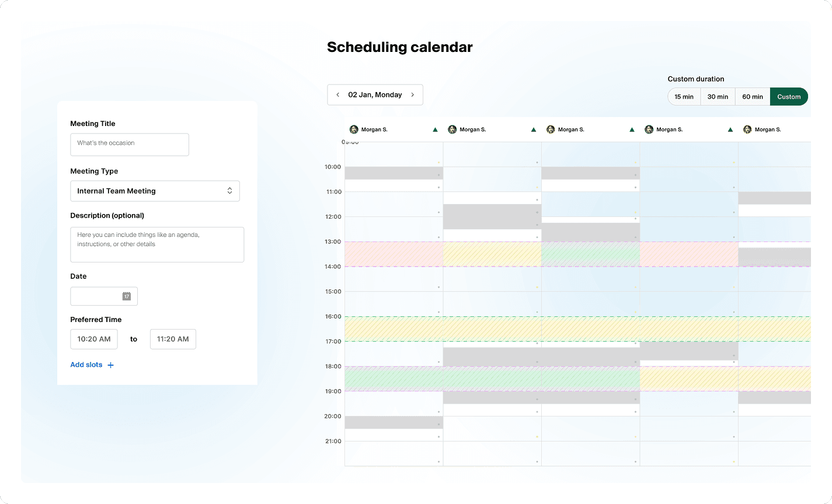Click the Add slots link
This screenshot has height=504, width=832.
pos(86,365)
